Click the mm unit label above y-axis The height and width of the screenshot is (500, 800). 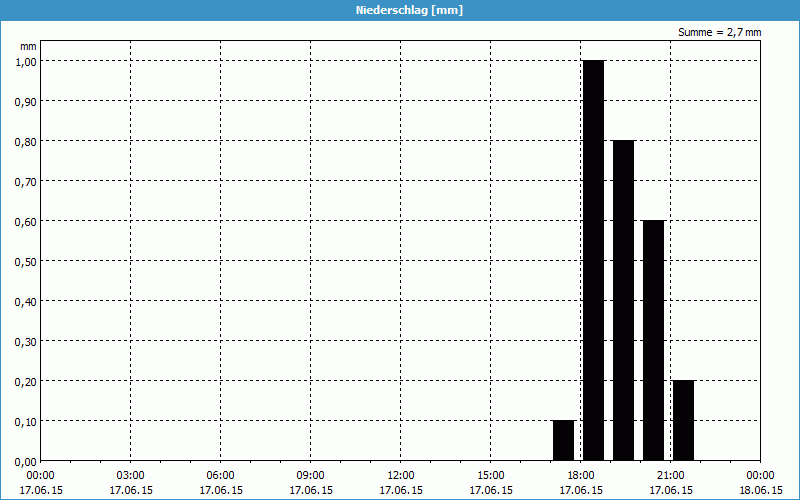click(28, 46)
